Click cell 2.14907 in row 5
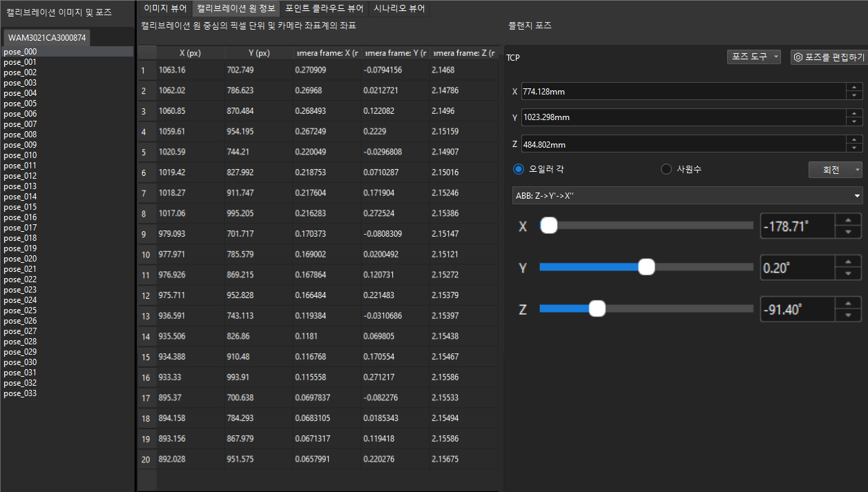 pos(463,152)
